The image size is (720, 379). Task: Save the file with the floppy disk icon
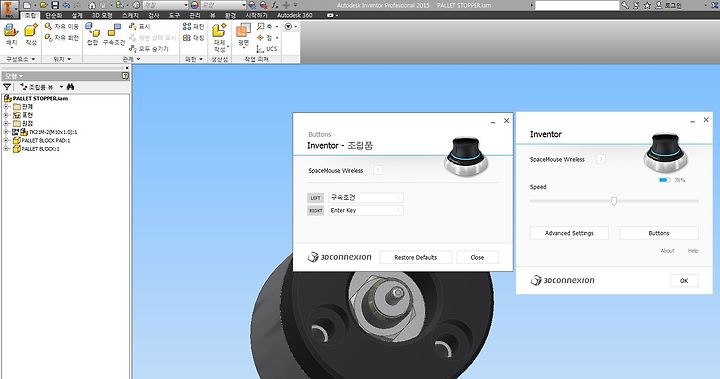click(x=55, y=5)
